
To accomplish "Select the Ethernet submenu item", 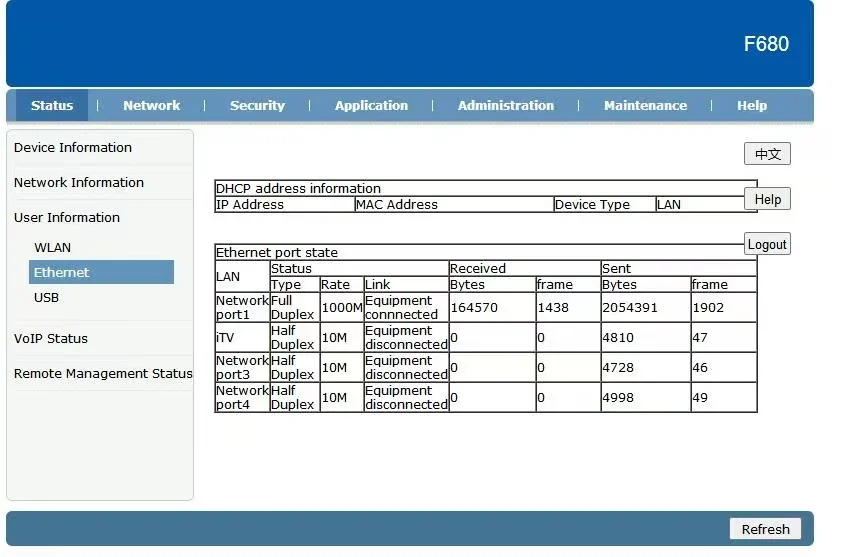I will (x=62, y=272).
